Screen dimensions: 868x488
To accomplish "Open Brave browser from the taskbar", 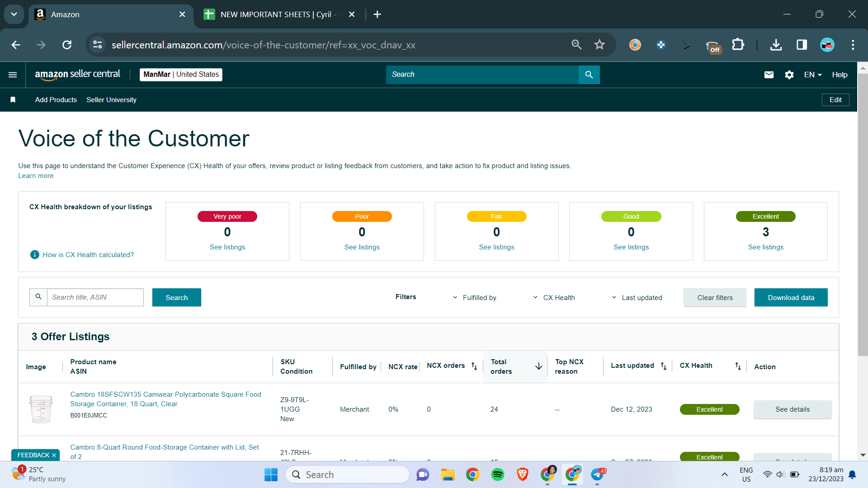I will pos(523,474).
